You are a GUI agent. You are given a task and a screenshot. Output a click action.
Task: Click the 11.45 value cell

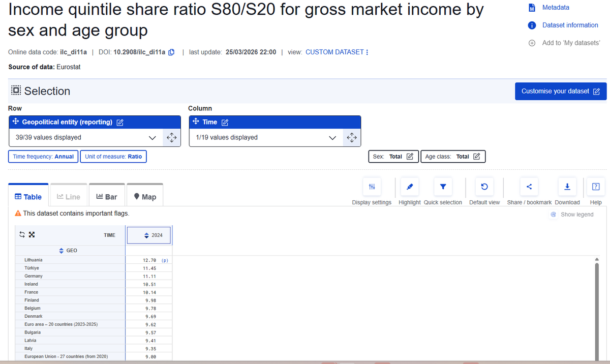(148, 268)
